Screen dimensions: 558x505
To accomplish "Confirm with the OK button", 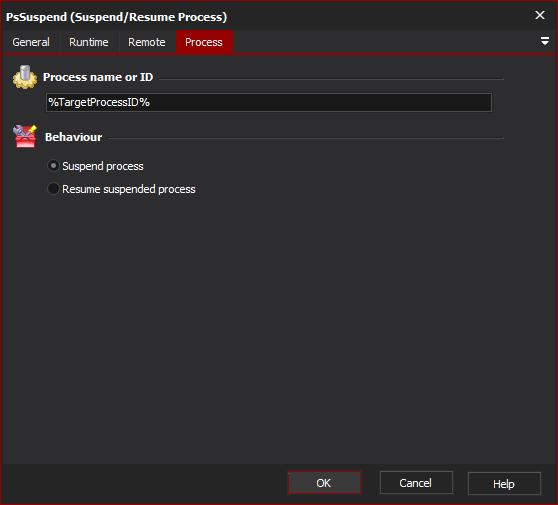I will (324, 483).
